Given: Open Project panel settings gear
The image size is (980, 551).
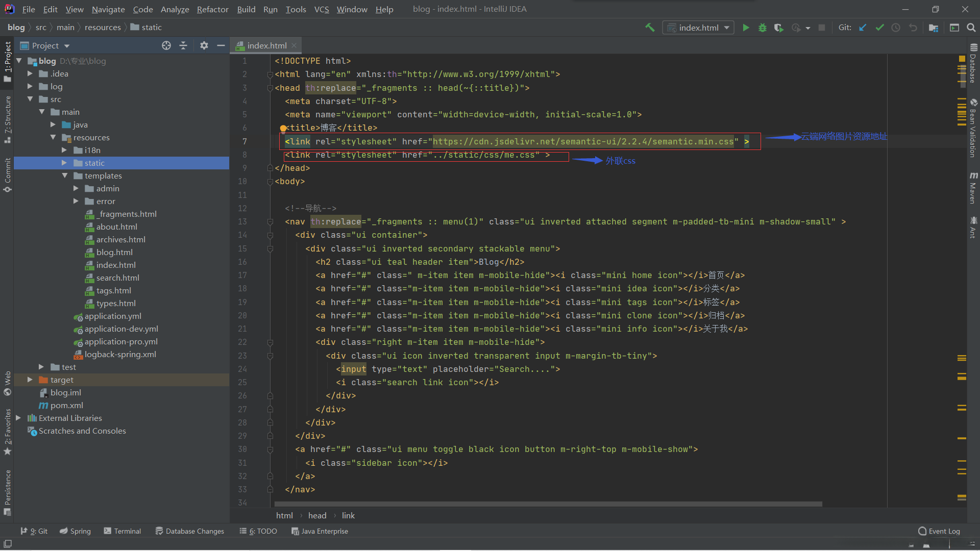Looking at the screenshot, I should point(204,45).
